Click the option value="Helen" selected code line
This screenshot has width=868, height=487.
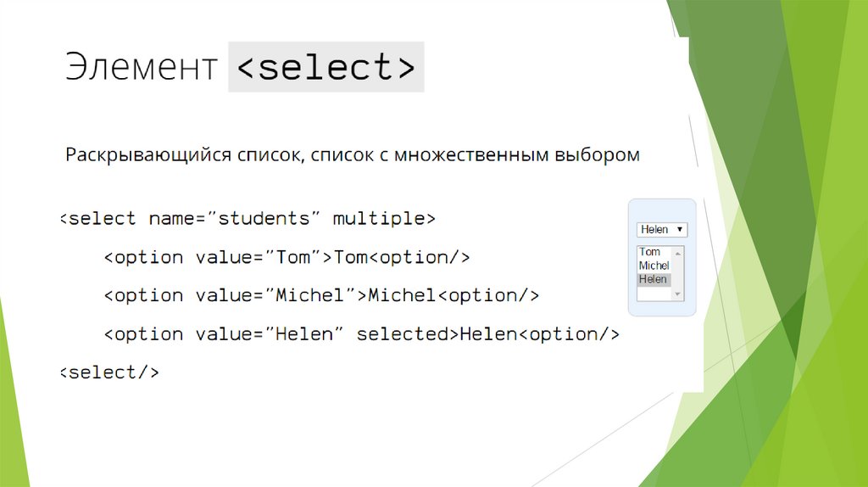361,334
